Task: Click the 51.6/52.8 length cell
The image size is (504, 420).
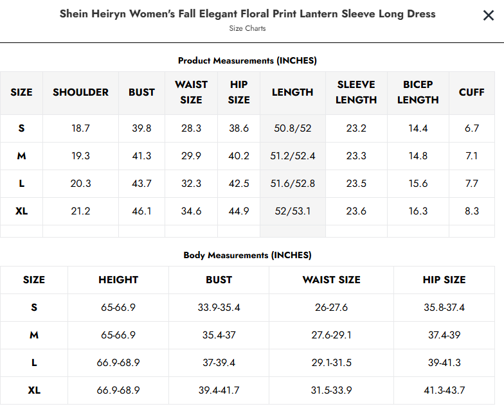Action: click(x=292, y=184)
